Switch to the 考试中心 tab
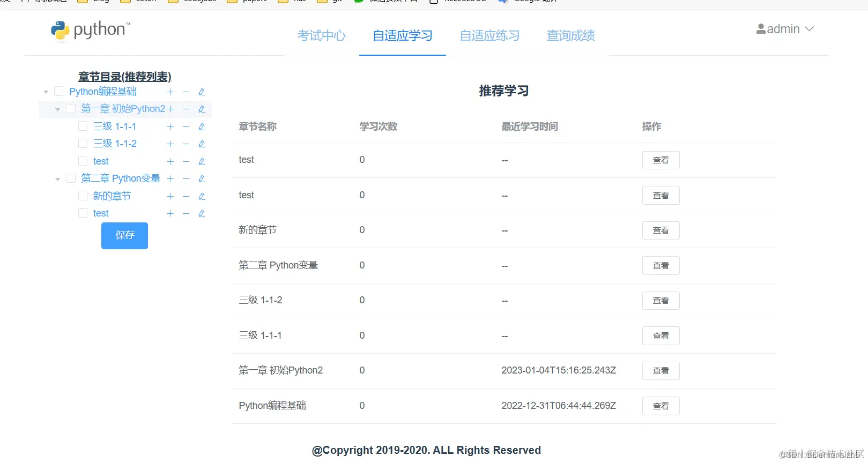Viewport: 868px width, 463px height. pos(322,36)
